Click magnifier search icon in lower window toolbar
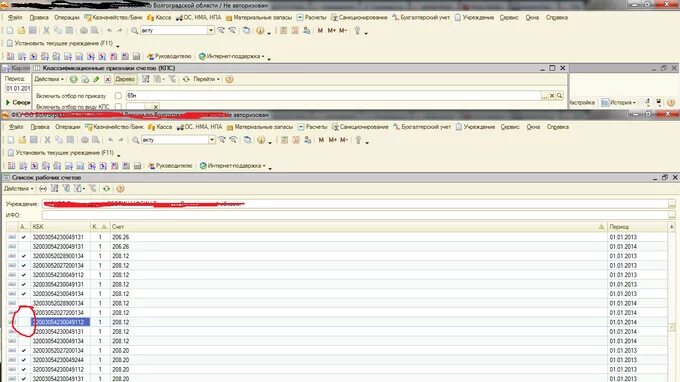The height and width of the screenshot is (382, 680). coord(135,140)
